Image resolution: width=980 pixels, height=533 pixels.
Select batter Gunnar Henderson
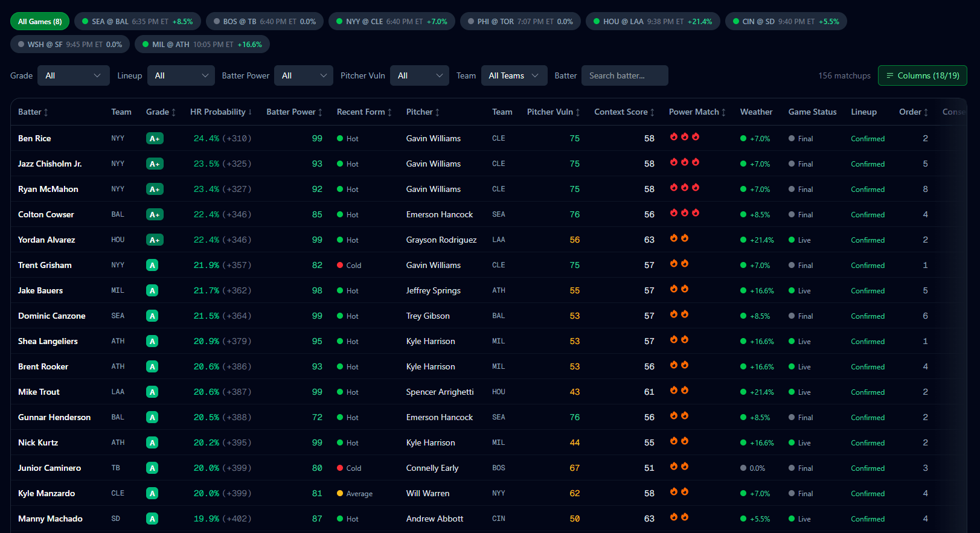[54, 417]
